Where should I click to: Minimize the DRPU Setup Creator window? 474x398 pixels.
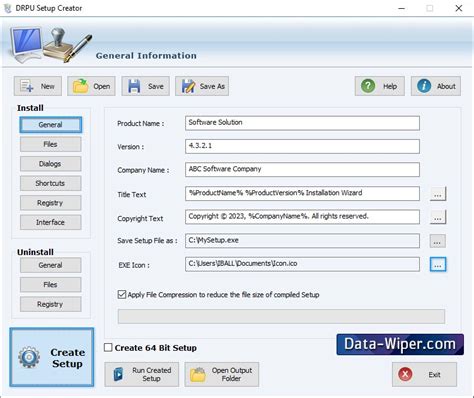click(x=402, y=8)
